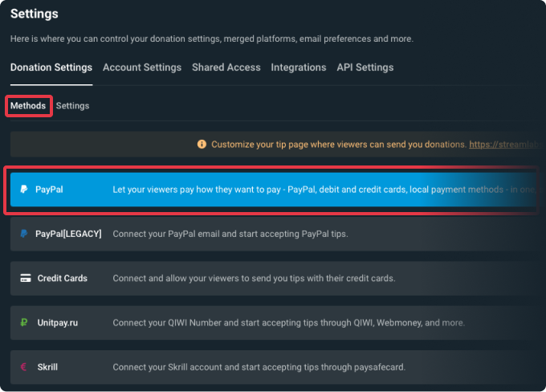Open the Shared Access tab
The width and height of the screenshot is (546, 392).
coord(226,67)
